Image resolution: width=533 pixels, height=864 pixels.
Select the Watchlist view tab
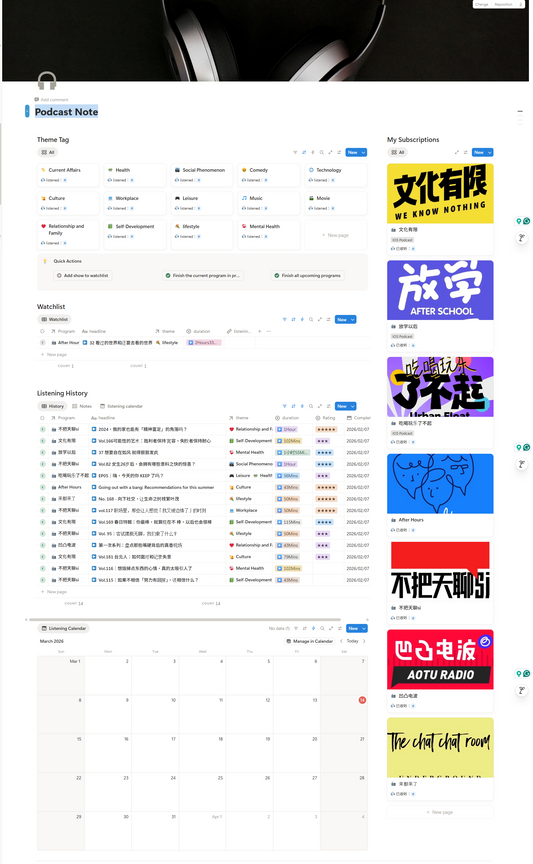[x=55, y=320]
